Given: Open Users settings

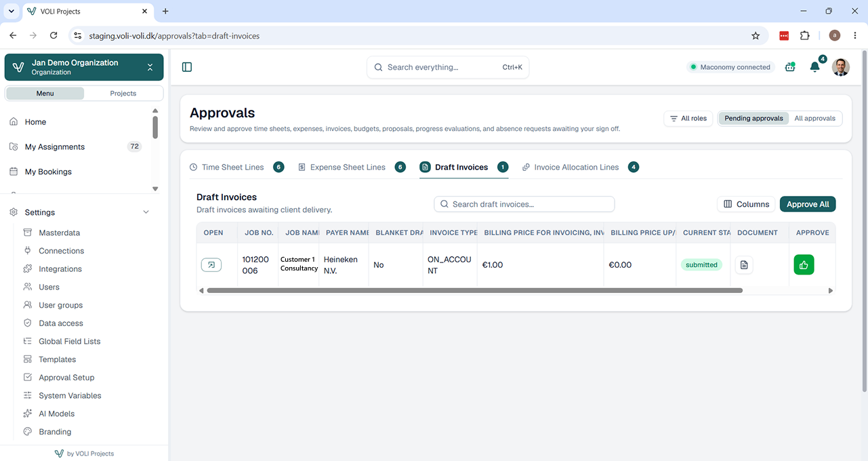Looking at the screenshot, I should click(49, 287).
